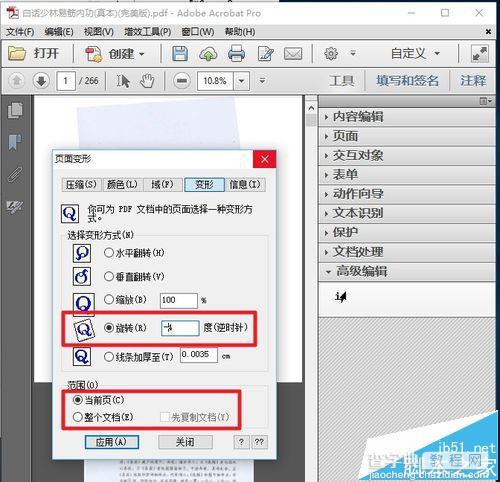500x482 pixels.
Task: Zoom out with the minus button
Action: coord(182,81)
